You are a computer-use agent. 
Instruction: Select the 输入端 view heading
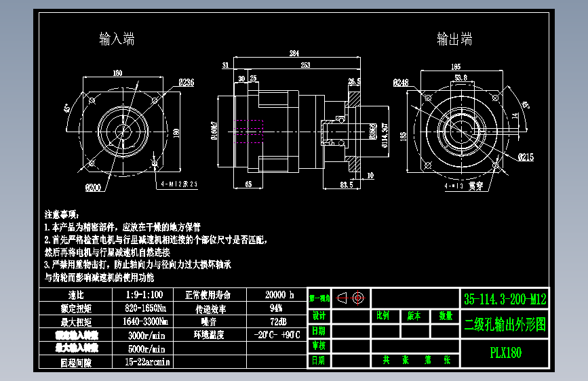117,39
